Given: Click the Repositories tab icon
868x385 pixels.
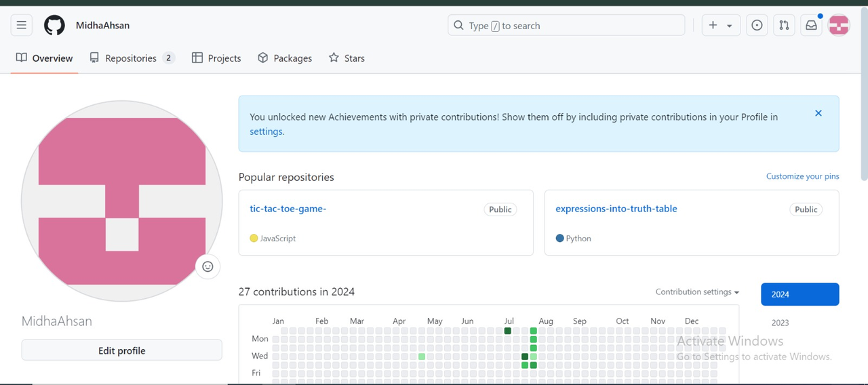Looking at the screenshot, I should pos(94,58).
